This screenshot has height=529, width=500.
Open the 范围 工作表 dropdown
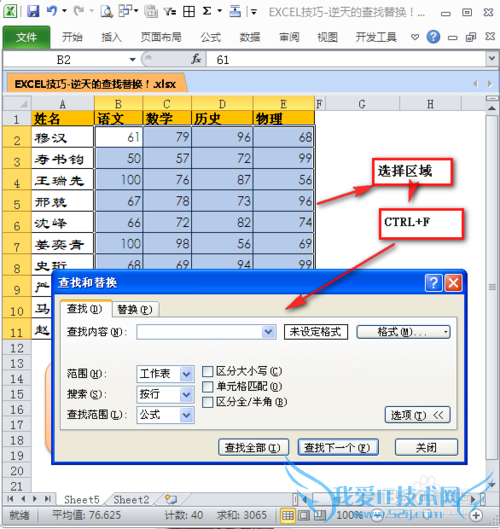click(x=187, y=374)
